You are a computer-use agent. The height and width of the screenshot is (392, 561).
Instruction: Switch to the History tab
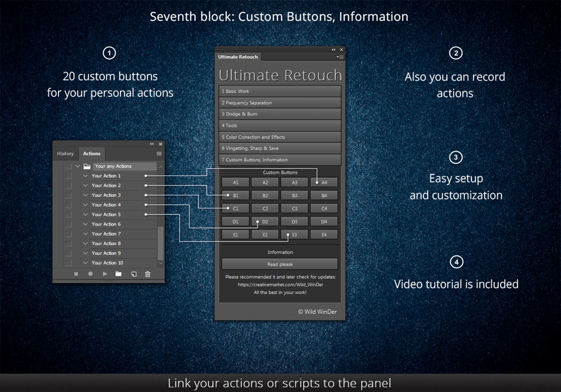65,153
